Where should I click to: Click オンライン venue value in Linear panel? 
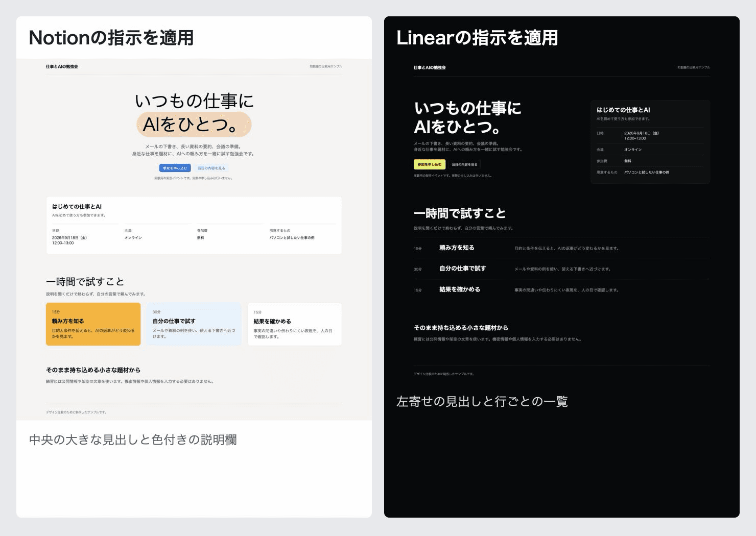pos(633,150)
